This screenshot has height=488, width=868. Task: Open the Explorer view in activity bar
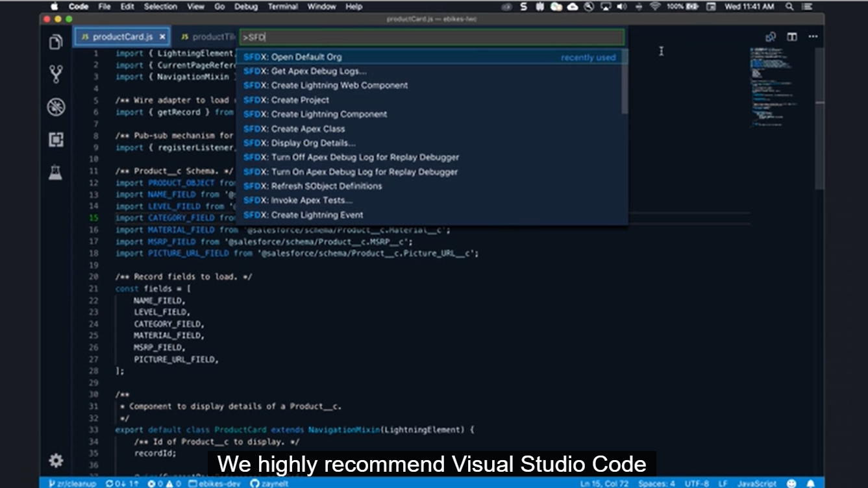pos(56,43)
